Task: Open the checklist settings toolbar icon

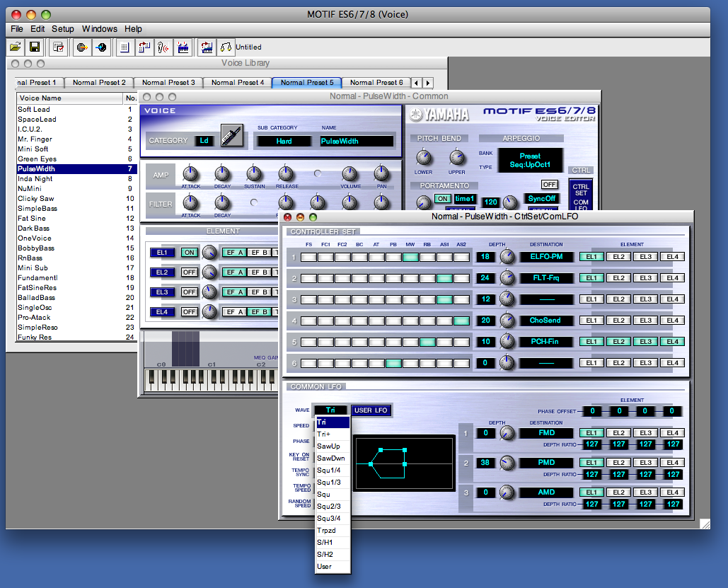Action: (59, 47)
